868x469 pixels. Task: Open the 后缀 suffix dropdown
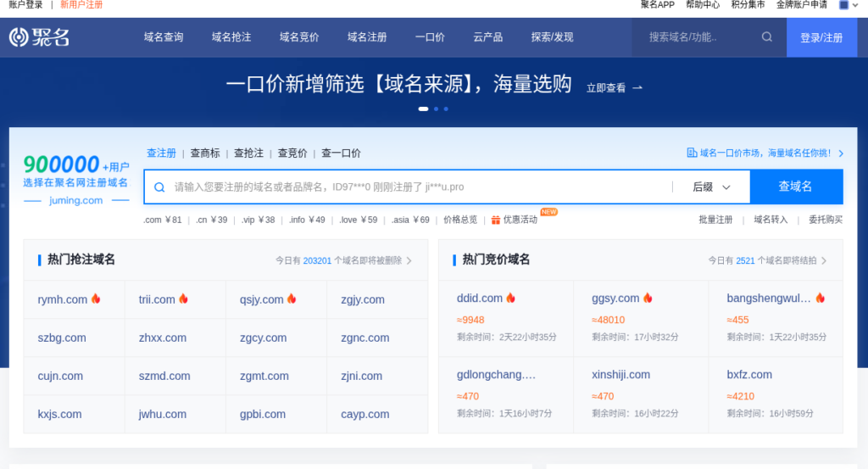710,187
